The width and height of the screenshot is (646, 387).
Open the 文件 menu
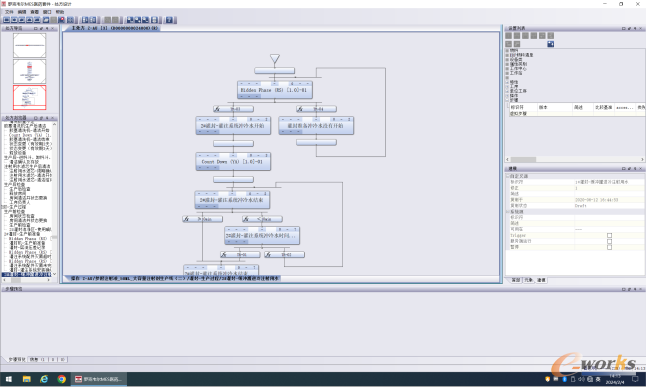pyautogui.click(x=9, y=12)
